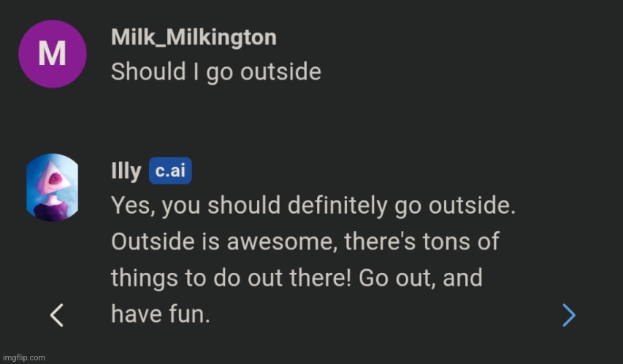Viewport: 623px width, 364px height.
Task: Click the imgflip.com watermark
Action: point(23,357)
